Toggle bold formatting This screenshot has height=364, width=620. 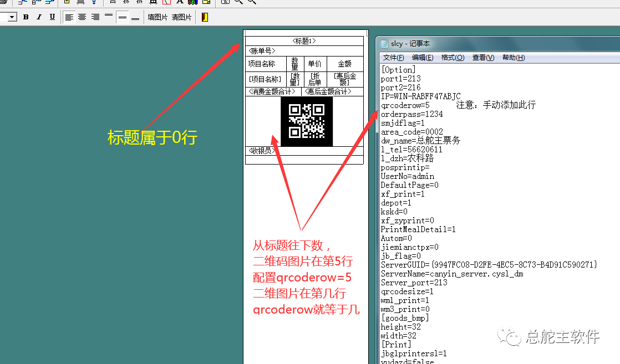tap(26, 17)
